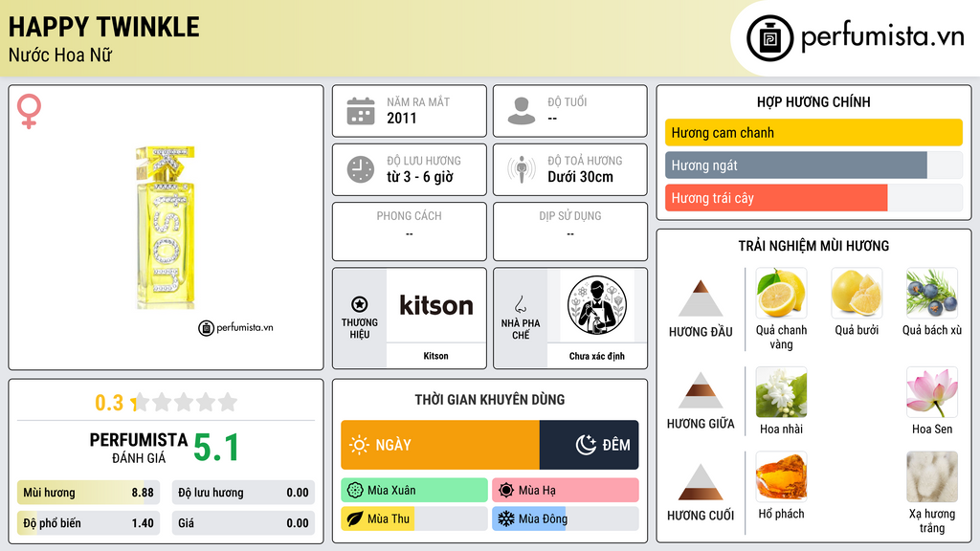The width and height of the screenshot is (980, 551).
Task: Select the Hổ phách amber image
Action: click(781, 476)
